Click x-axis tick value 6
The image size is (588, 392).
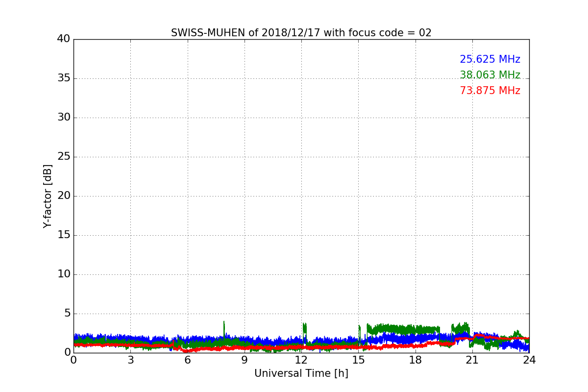coord(187,360)
